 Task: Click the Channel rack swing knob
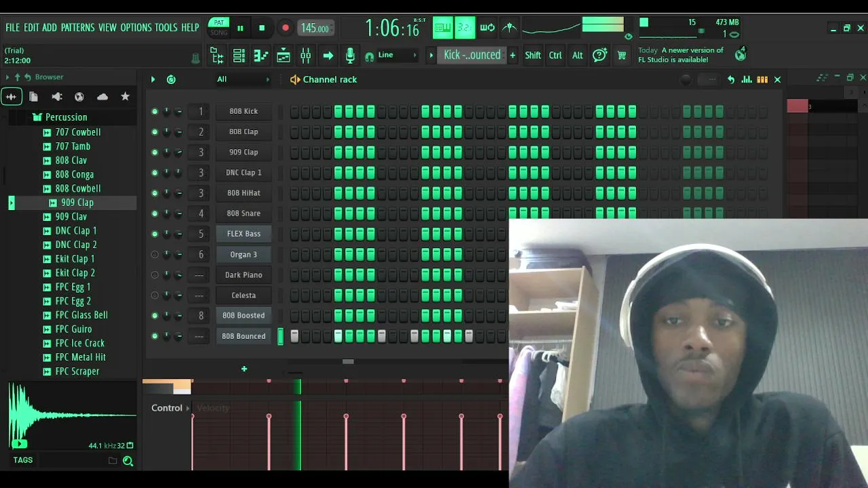pos(686,79)
